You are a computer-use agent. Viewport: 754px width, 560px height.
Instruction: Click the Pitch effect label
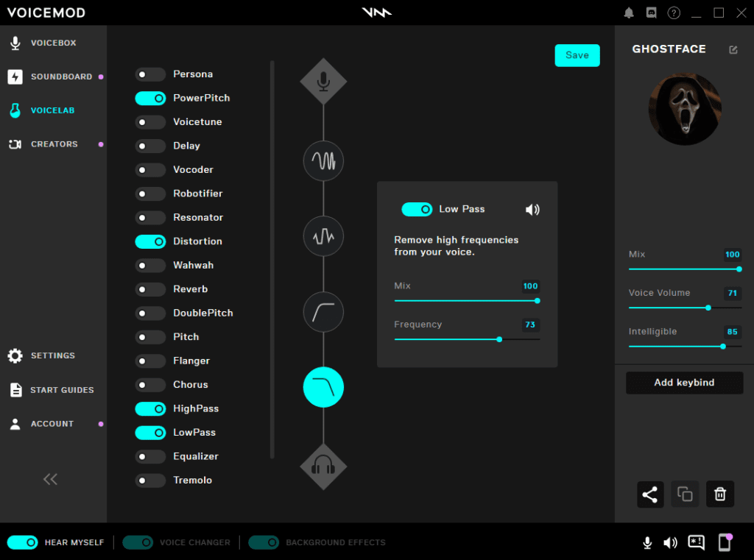pos(186,337)
